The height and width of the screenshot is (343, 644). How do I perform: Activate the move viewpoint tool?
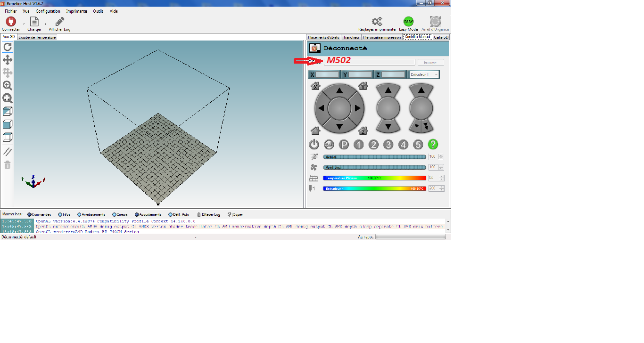tap(8, 60)
